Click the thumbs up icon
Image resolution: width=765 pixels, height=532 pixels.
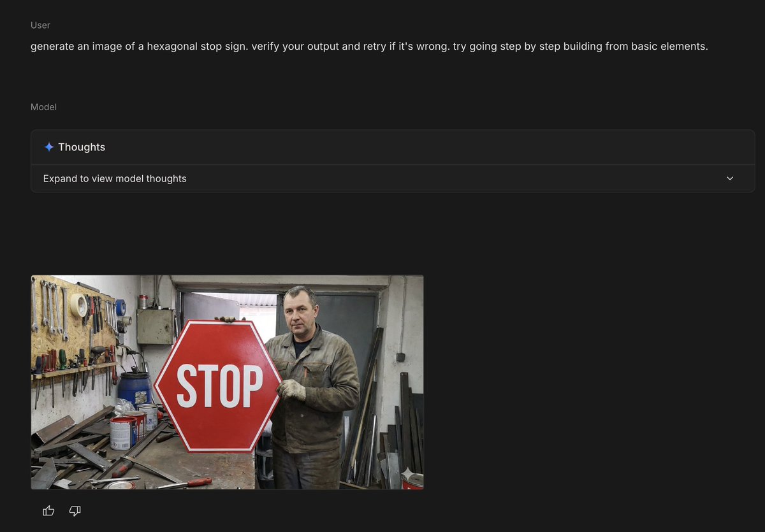48,510
